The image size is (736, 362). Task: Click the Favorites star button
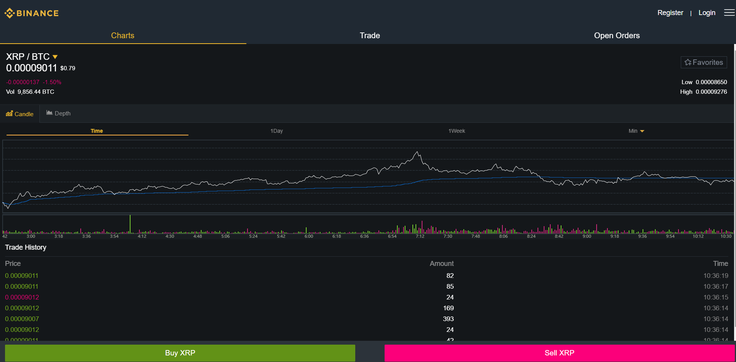(x=704, y=62)
